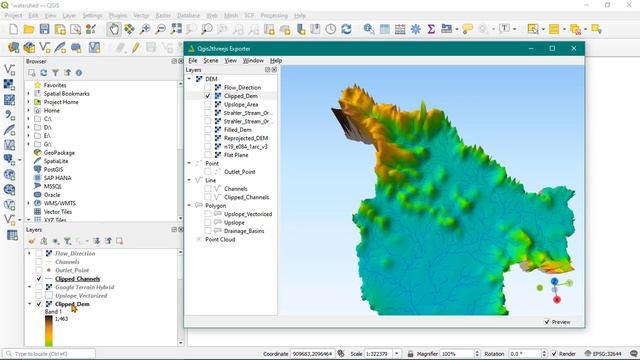Screen dimensions: 640x360
Task: Open the Style Manager icon
Action: 91,29
